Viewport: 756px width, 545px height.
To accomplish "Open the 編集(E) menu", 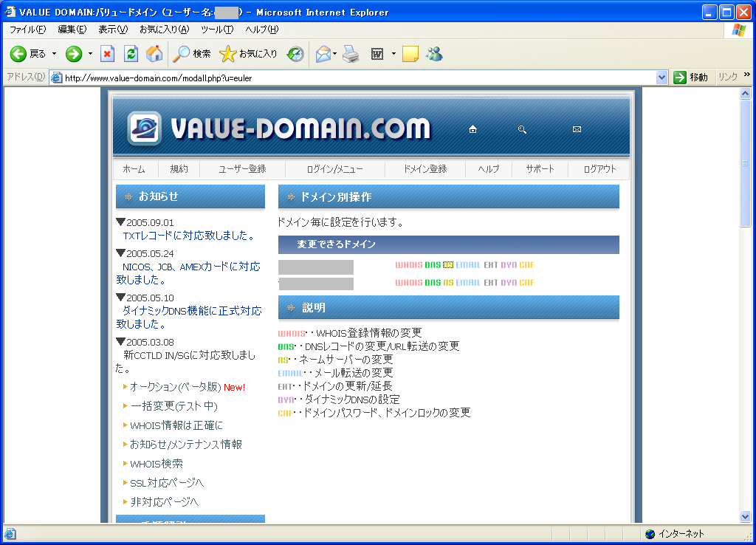I will pos(72,30).
